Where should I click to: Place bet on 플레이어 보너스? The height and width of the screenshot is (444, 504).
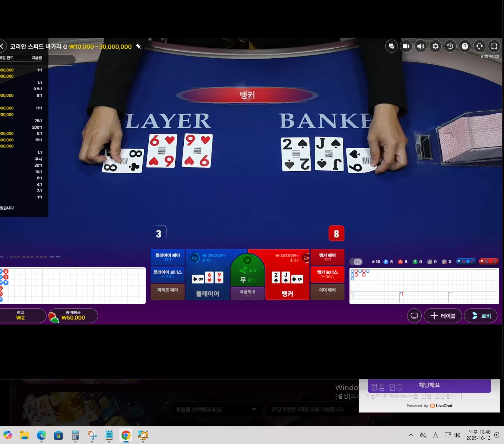point(168,274)
